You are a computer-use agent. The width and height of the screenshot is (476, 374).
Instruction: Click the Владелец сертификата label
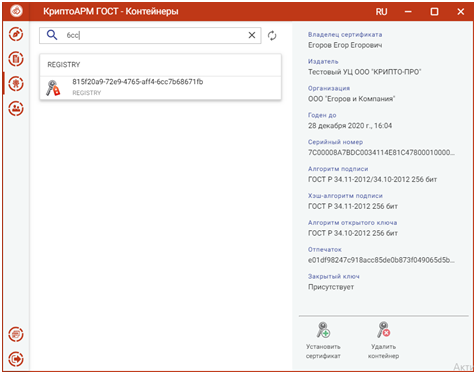click(x=345, y=34)
